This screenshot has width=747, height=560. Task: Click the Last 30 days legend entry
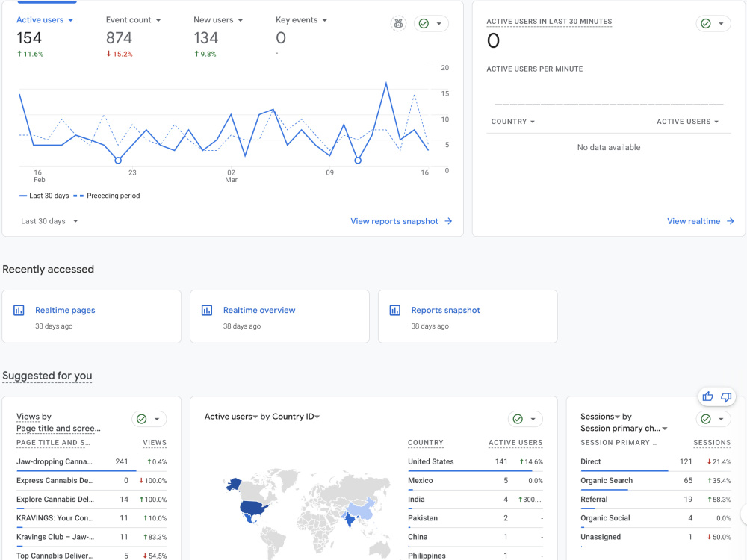44,196
